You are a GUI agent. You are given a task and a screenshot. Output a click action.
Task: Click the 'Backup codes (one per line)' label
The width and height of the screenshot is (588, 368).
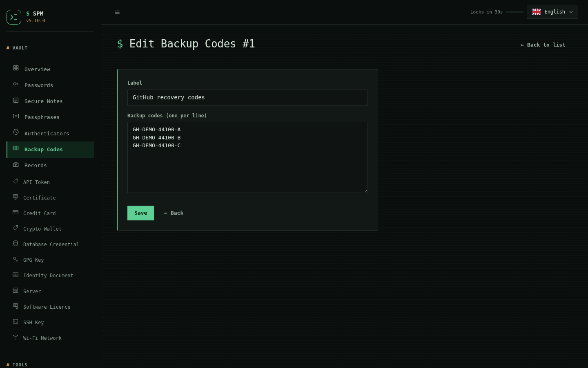(x=167, y=116)
